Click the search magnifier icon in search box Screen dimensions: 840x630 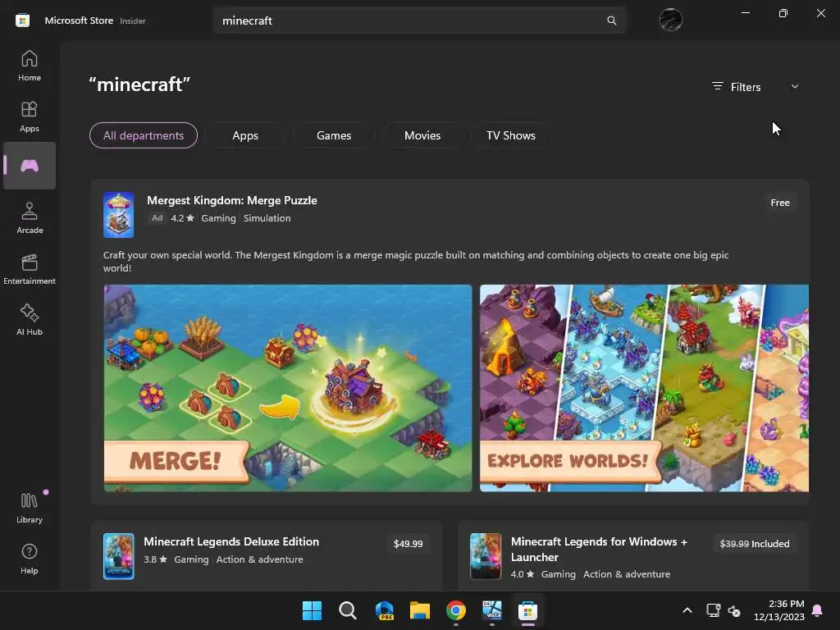(611, 21)
